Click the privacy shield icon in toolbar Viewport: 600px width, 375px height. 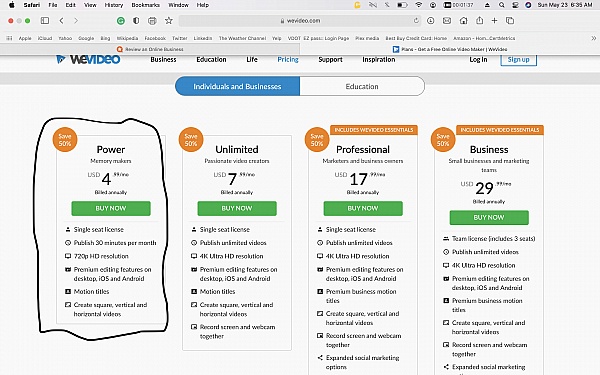point(136,21)
